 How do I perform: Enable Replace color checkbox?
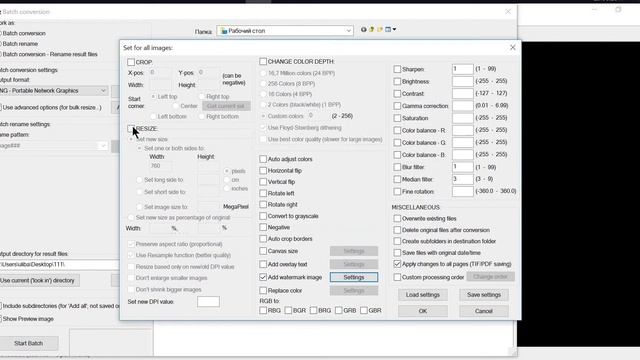tap(263, 290)
